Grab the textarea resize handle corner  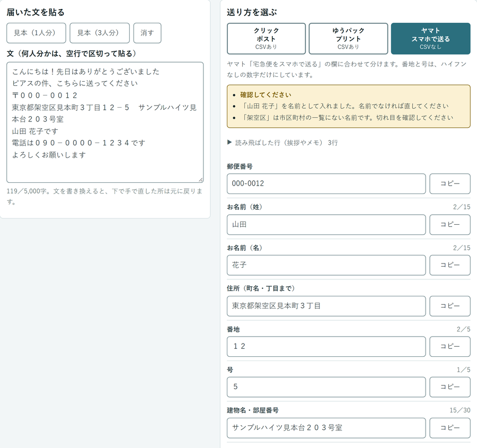pos(201,180)
